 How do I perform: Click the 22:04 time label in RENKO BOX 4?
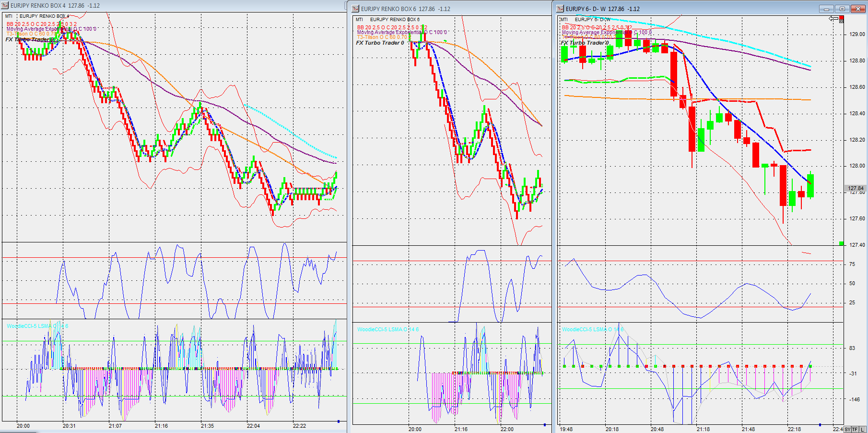pyautogui.click(x=253, y=426)
